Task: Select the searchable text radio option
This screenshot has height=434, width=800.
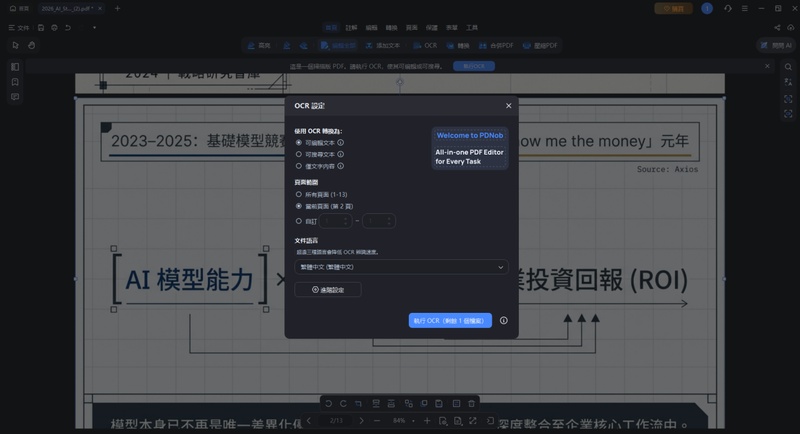Action: [x=298, y=154]
